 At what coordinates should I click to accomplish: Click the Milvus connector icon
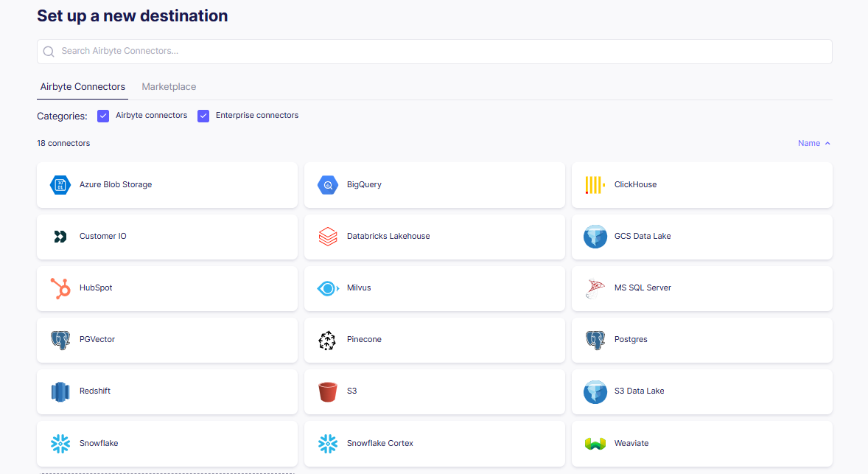click(327, 288)
